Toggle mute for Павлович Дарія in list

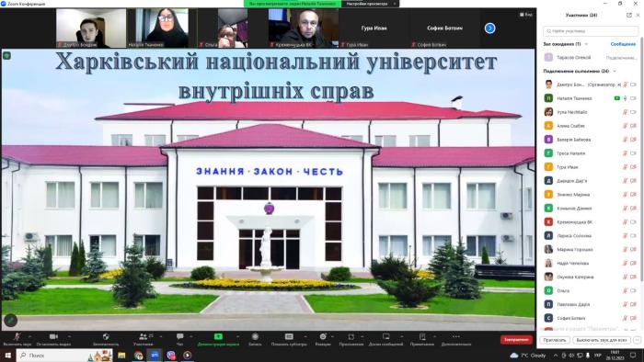[x=625, y=304]
